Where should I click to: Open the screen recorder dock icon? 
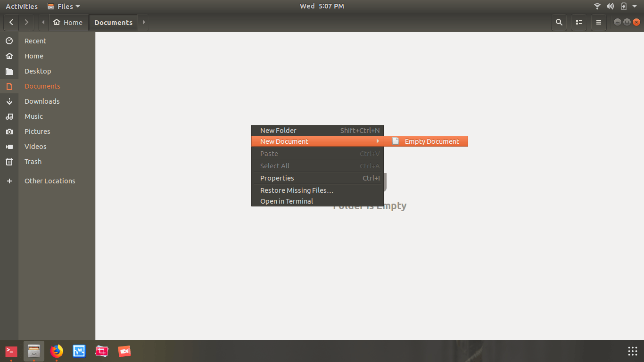pyautogui.click(x=124, y=351)
